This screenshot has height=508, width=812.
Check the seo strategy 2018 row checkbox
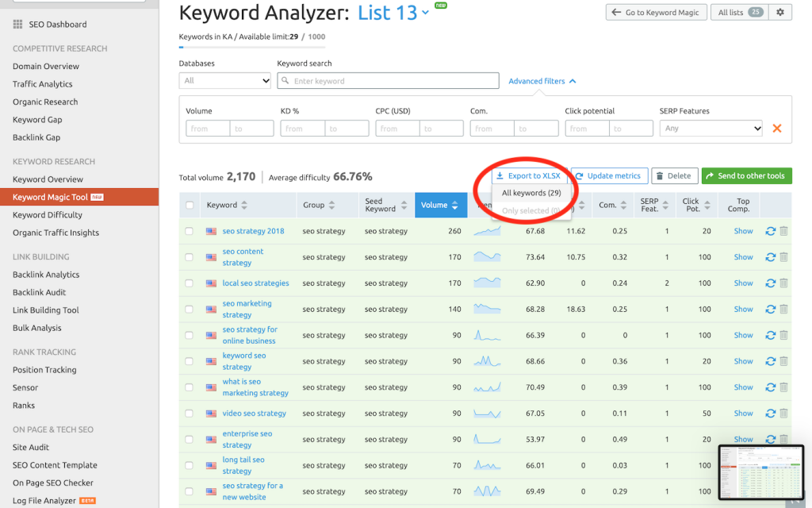189,231
